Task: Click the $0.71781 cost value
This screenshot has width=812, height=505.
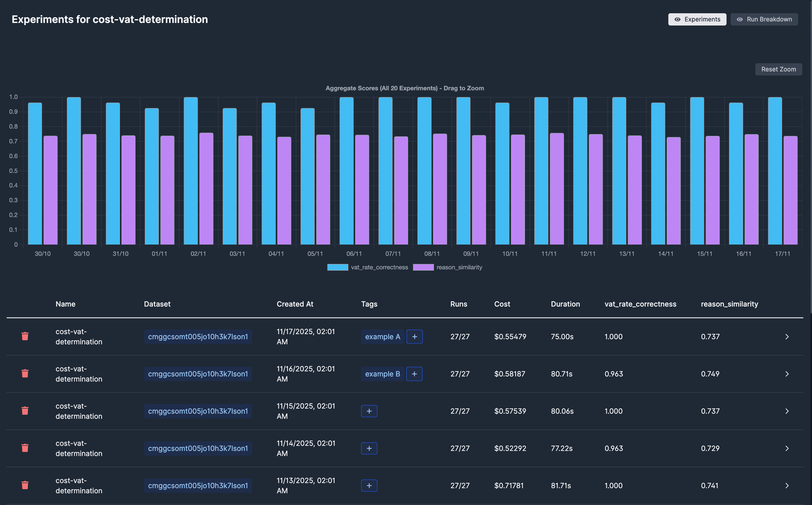Action: (509, 486)
